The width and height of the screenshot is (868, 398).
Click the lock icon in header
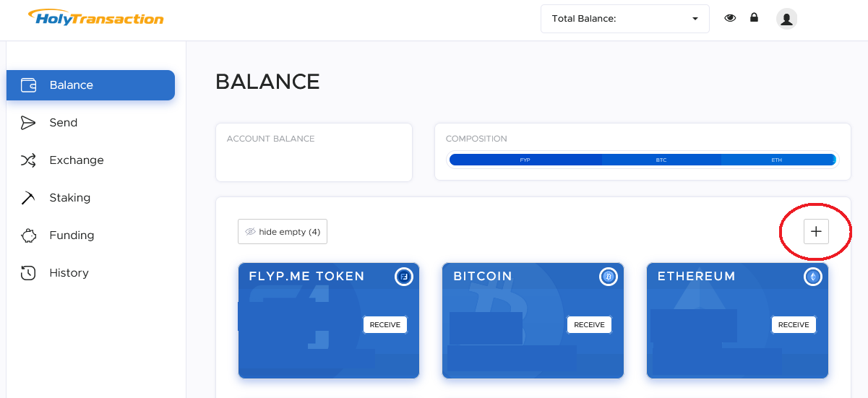point(754,17)
